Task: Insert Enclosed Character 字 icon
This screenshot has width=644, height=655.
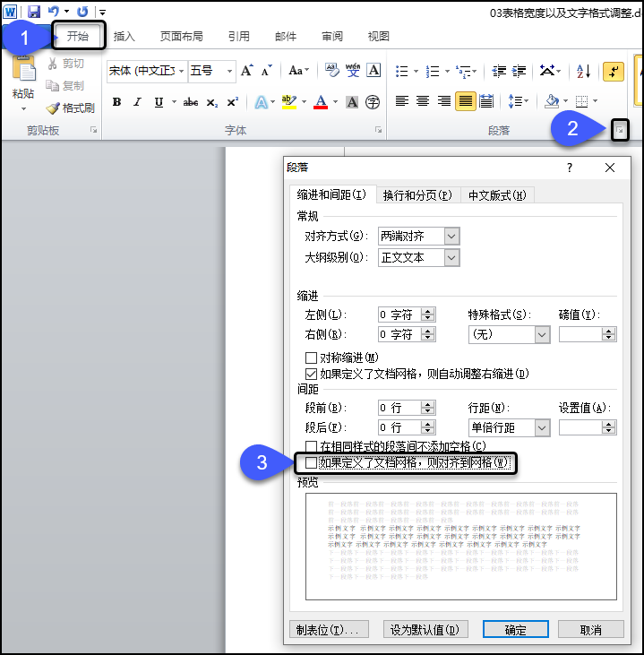Action: pos(372,102)
